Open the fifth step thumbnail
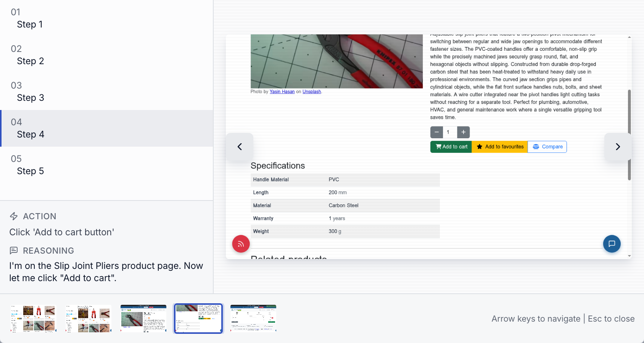Viewport: 644px width, 343px height. (x=253, y=319)
